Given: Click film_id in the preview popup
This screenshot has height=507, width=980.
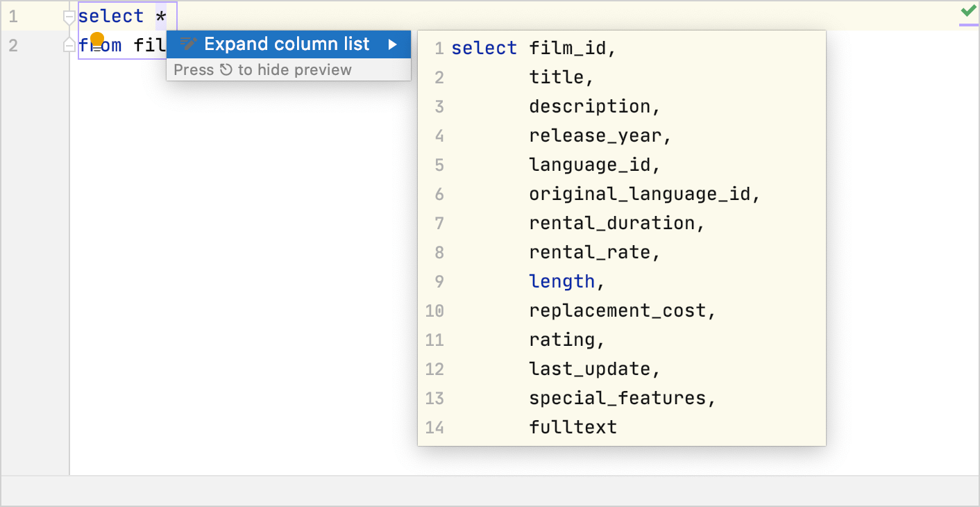Looking at the screenshot, I should [568, 48].
